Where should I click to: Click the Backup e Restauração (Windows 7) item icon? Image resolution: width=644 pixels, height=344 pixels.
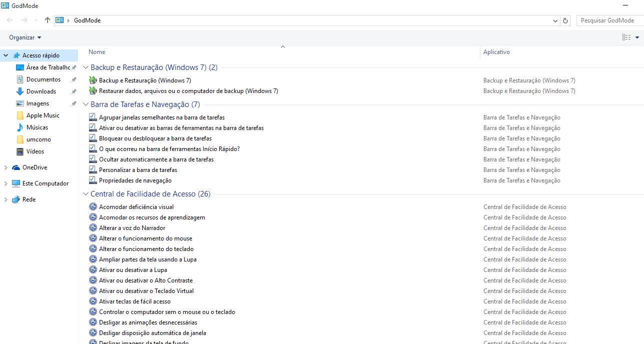tap(93, 80)
